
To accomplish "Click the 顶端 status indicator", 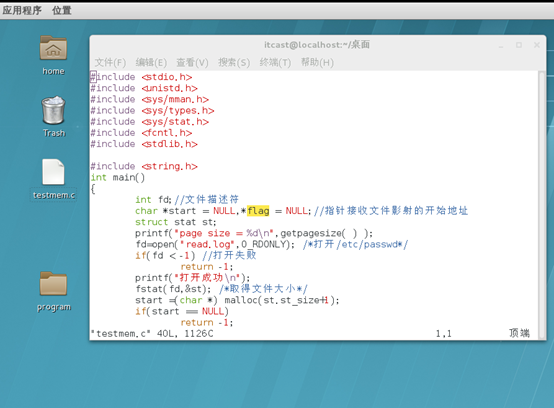I will (x=519, y=333).
